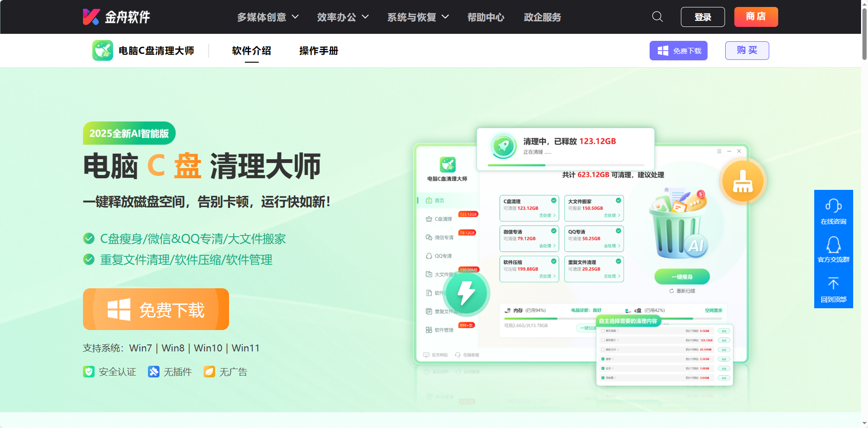The image size is (868, 428).
Task: Open 微信专清 from the sidebar
Action: point(442,237)
